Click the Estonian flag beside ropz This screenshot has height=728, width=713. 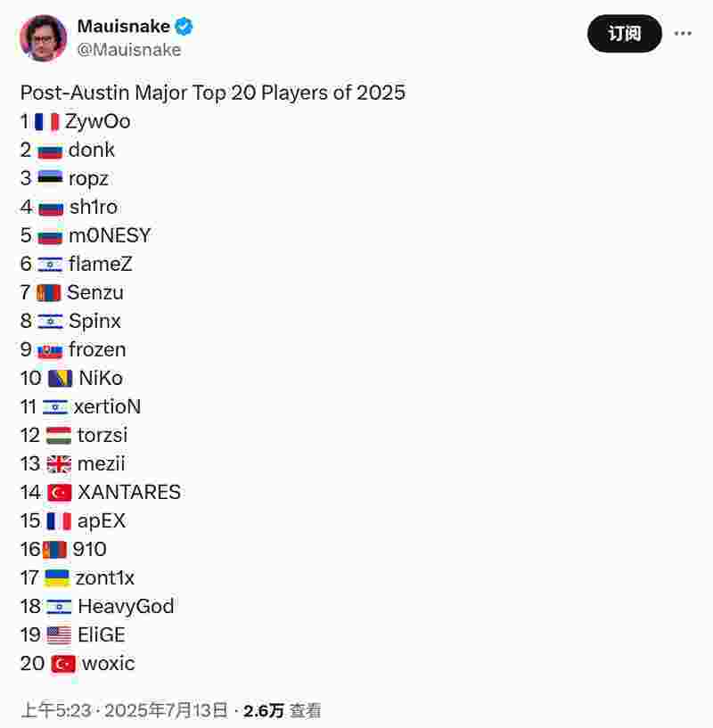[x=50, y=179]
